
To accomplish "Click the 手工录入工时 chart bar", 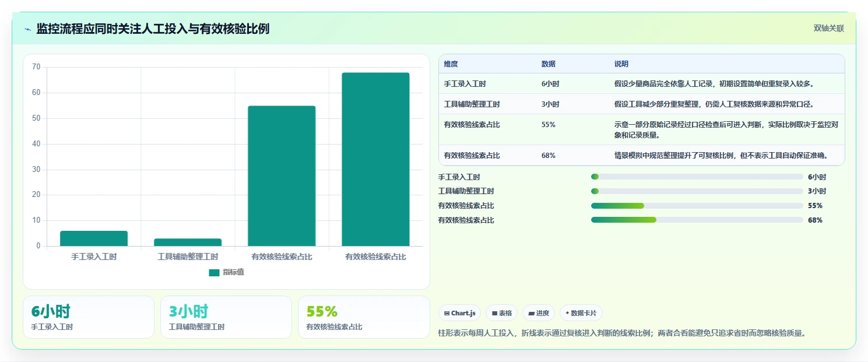I will click(94, 238).
